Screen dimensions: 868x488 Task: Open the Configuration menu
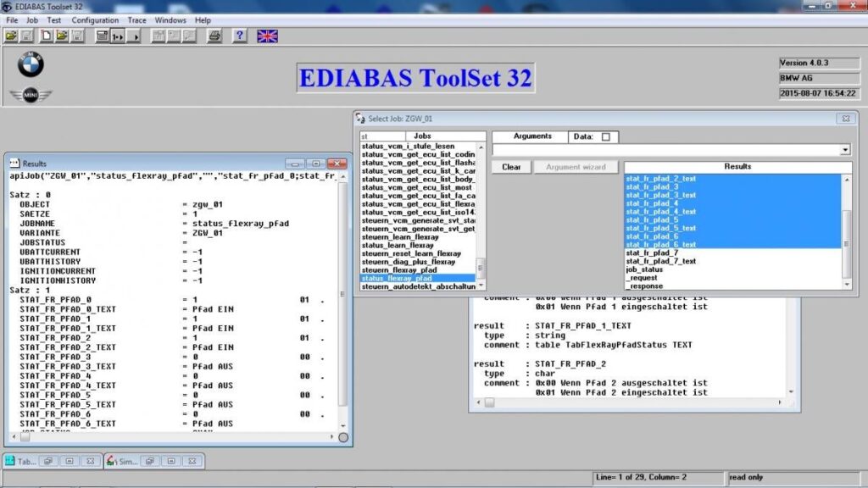click(95, 20)
